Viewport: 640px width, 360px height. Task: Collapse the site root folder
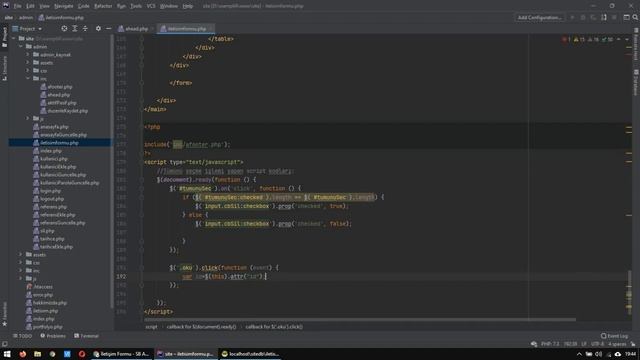pyautogui.click(x=13, y=38)
